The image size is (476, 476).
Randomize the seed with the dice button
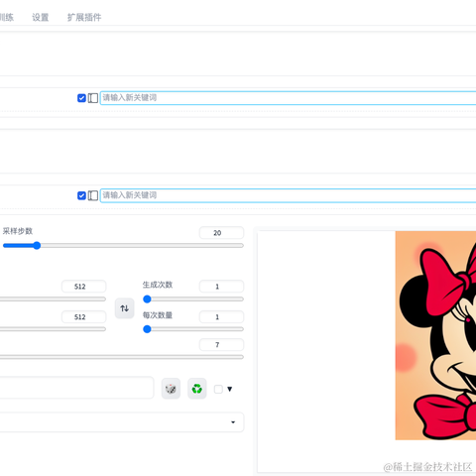point(171,389)
